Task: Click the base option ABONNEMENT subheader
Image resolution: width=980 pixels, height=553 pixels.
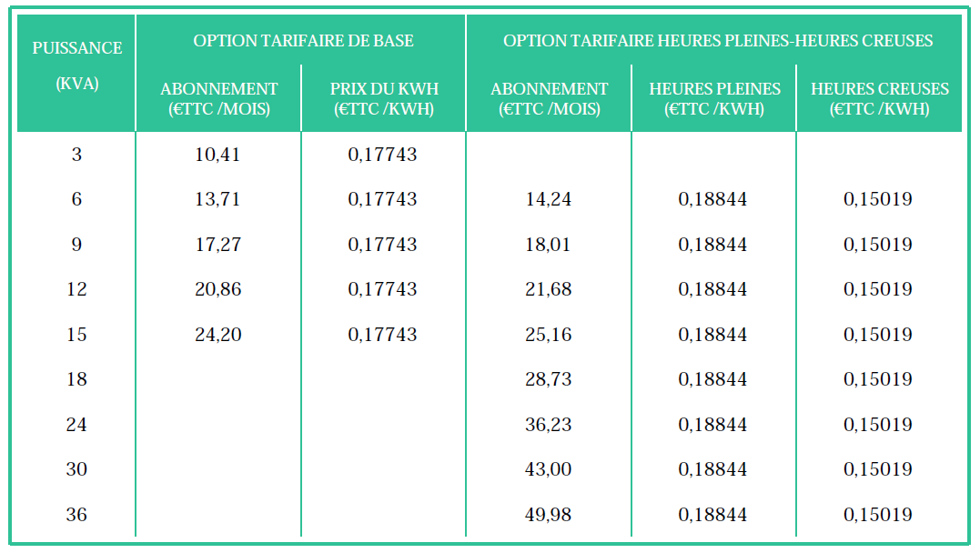Action: (x=218, y=98)
